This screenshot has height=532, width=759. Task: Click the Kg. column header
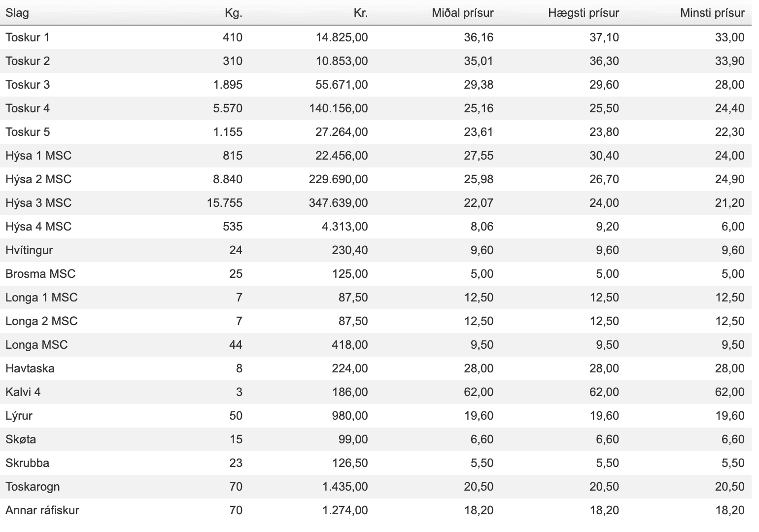coord(233,13)
